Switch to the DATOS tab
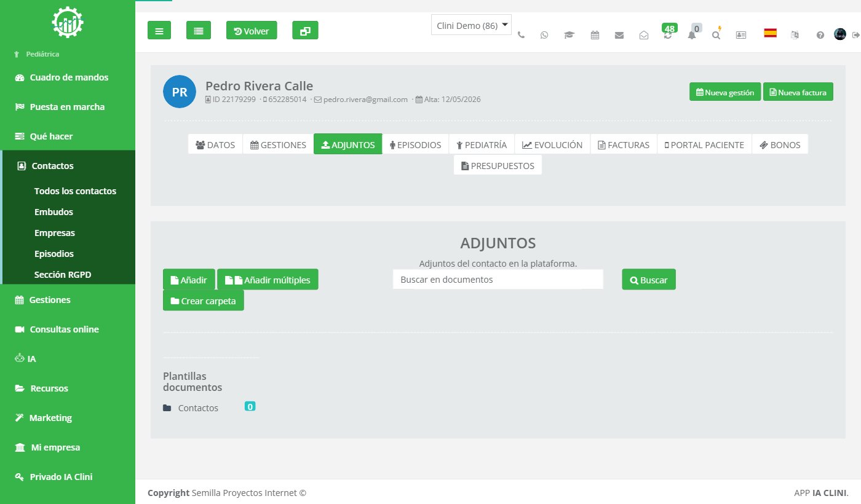The image size is (861, 504). pyautogui.click(x=215, y=144)
